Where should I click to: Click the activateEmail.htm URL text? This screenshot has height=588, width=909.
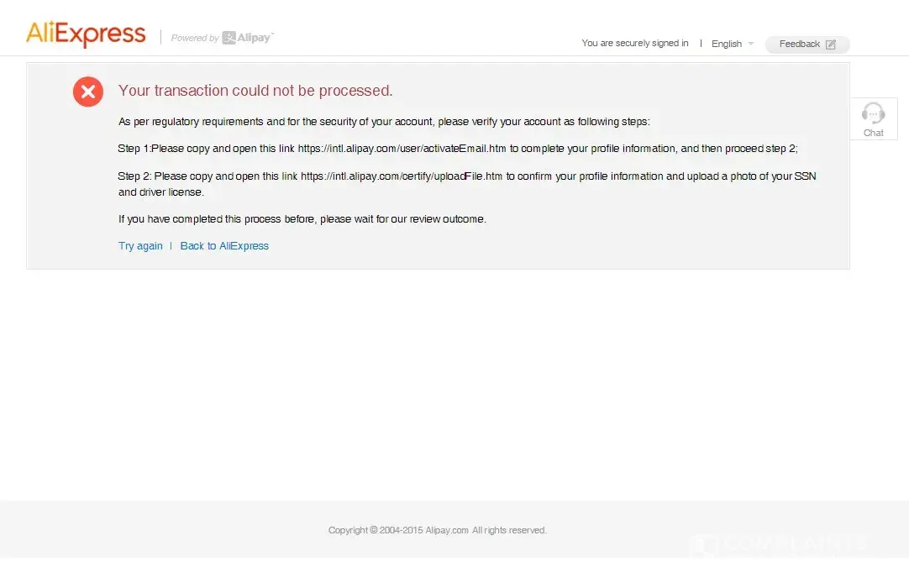402,149
